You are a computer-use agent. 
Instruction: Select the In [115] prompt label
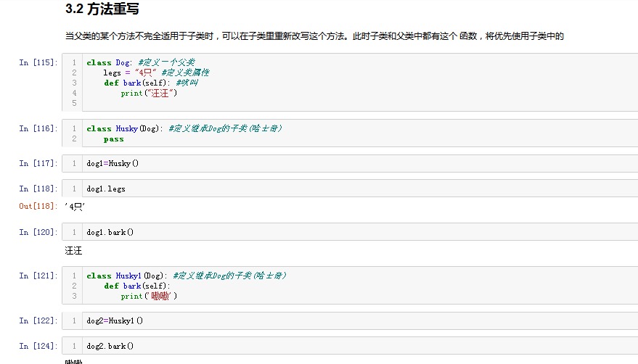pos(38,62)
